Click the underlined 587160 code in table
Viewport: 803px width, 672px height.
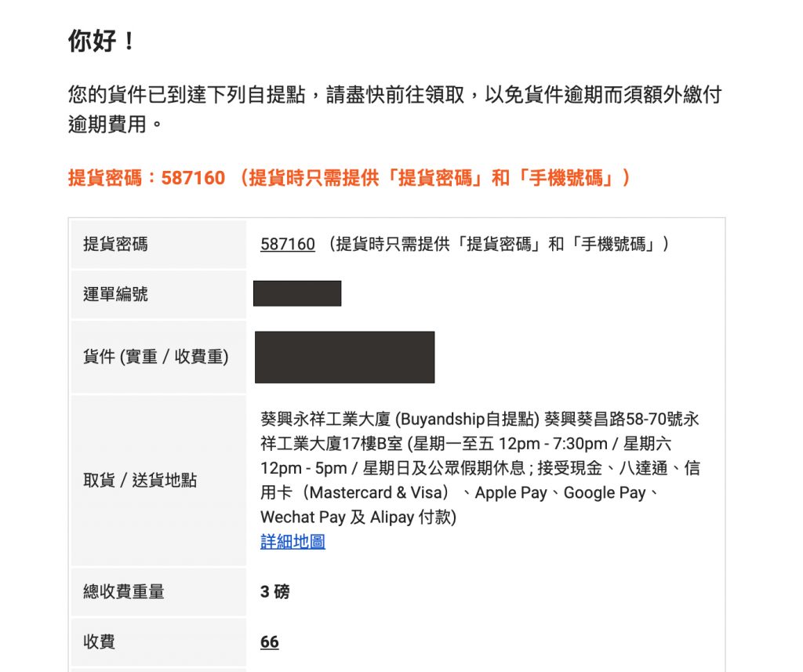287,245
